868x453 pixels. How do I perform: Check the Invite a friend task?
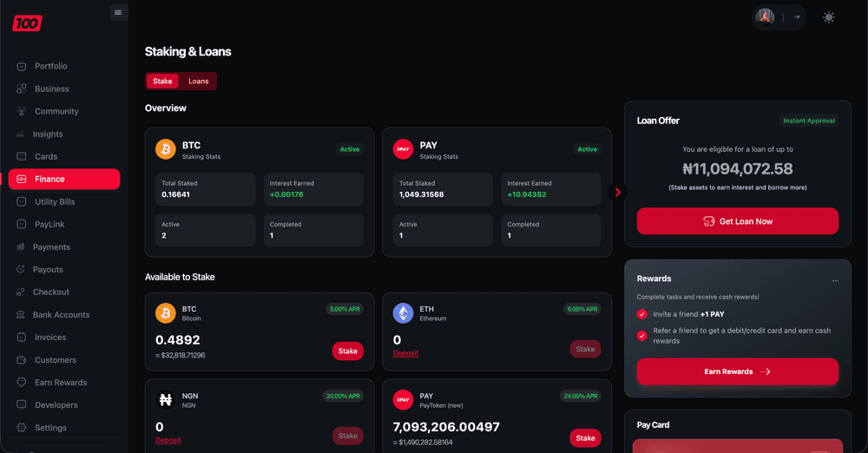tap(642, 314)
